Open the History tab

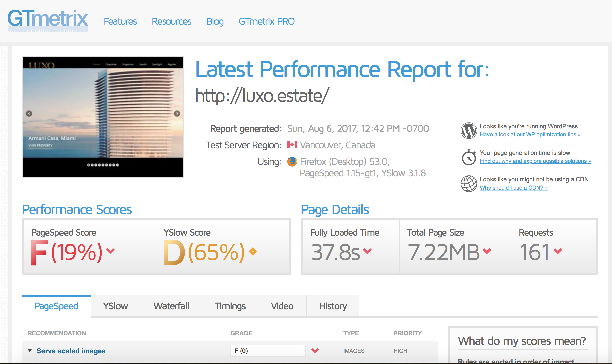[333, 306]
